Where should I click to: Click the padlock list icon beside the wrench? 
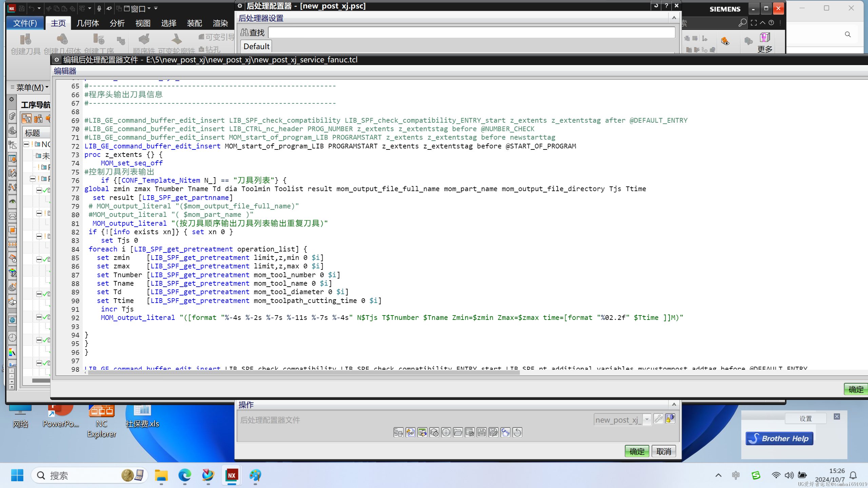(670, 419)
